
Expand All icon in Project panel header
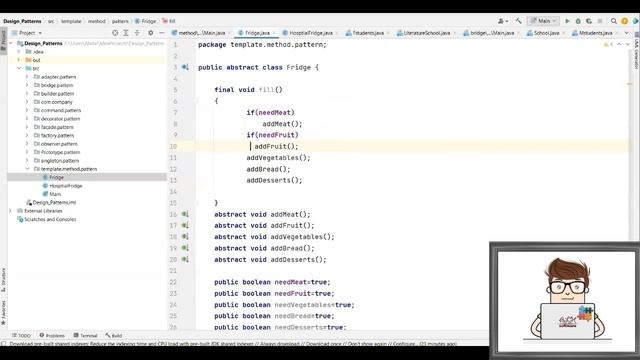click(x=126, y=33)
